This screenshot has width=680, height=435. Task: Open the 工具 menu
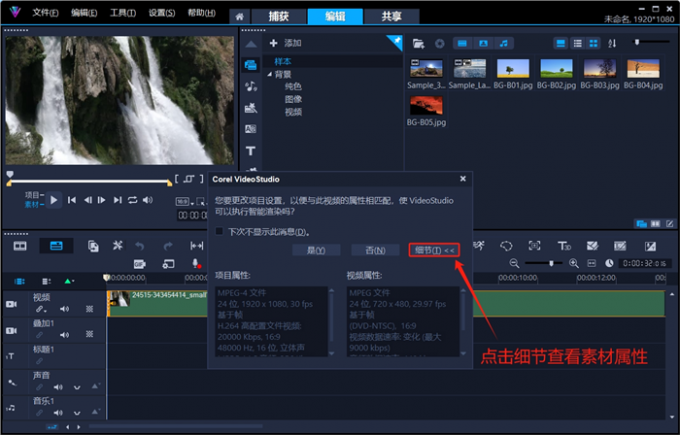[x=123, y=13]
